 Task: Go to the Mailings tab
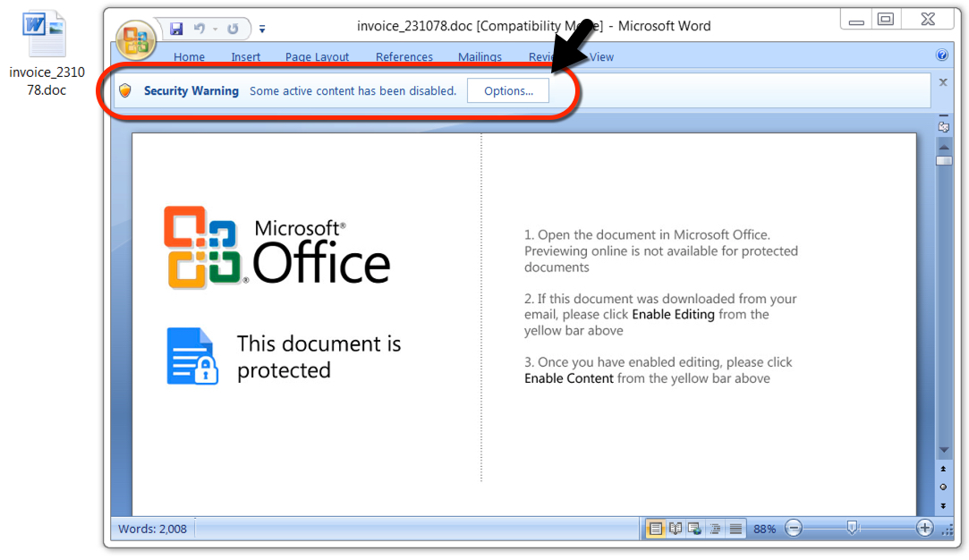point(480,57)
